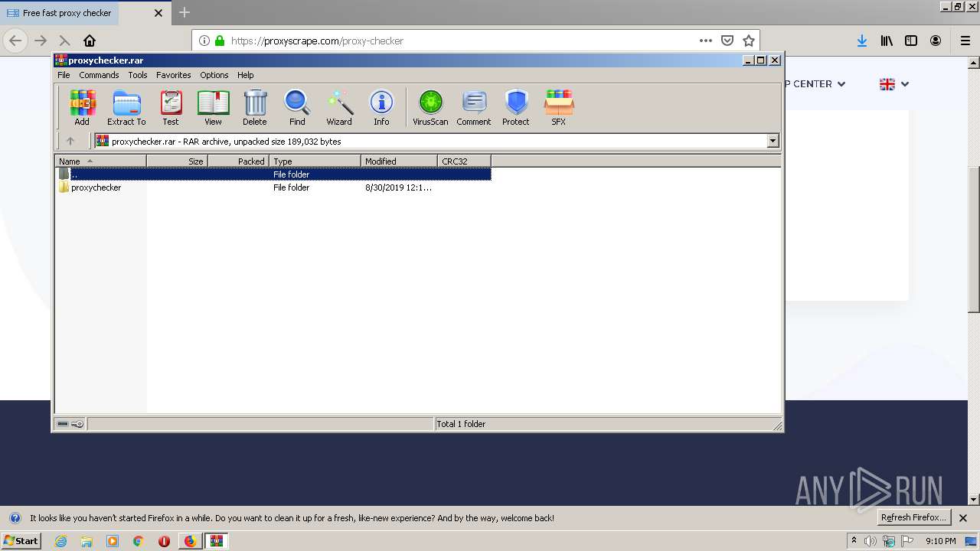Click the Firefox address bar
The image size is (980, 551).
click(475, 41)
